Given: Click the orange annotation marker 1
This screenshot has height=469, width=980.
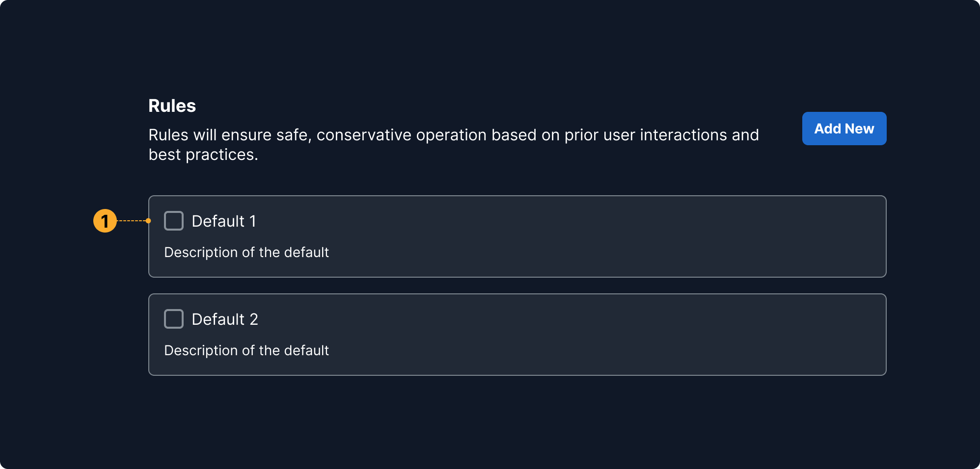Looking at the screenshot, I should point(105,221).
